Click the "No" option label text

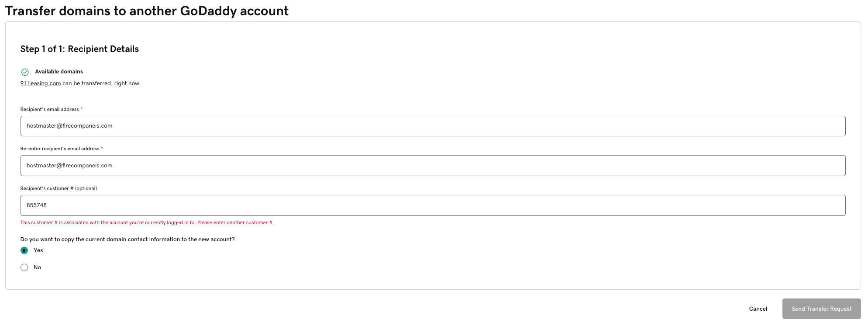tap(38, 267)
